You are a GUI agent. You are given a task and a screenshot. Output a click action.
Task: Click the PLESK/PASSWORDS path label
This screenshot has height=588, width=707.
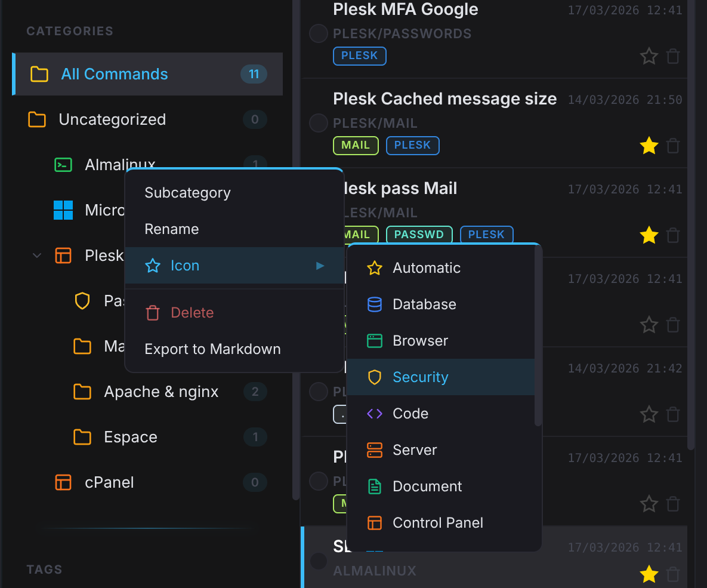[x=402, y=34]
